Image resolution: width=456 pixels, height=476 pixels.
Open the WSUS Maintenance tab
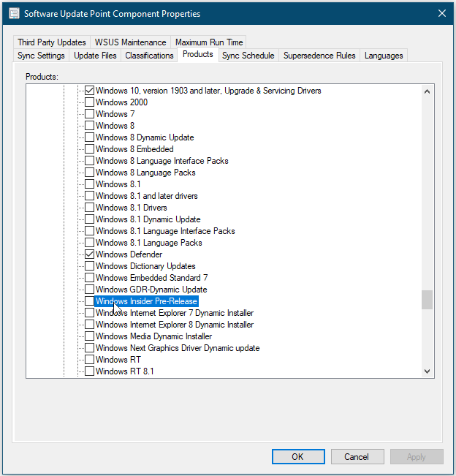[131, 42]
